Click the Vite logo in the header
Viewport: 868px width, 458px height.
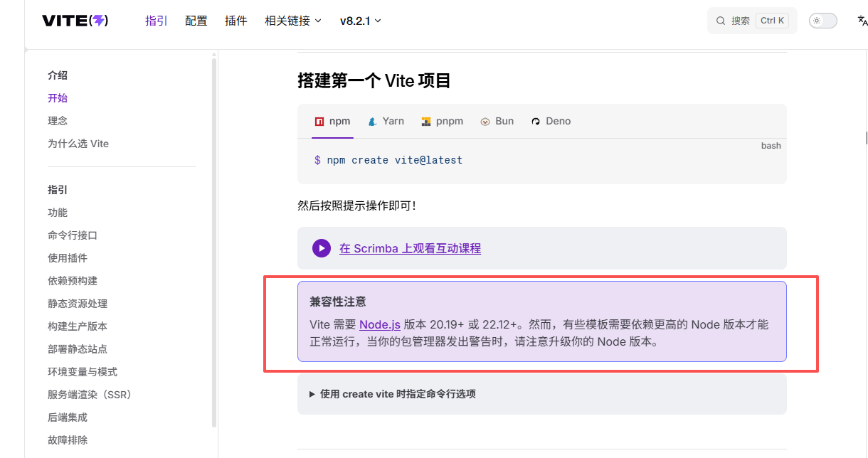pos(75,21)
